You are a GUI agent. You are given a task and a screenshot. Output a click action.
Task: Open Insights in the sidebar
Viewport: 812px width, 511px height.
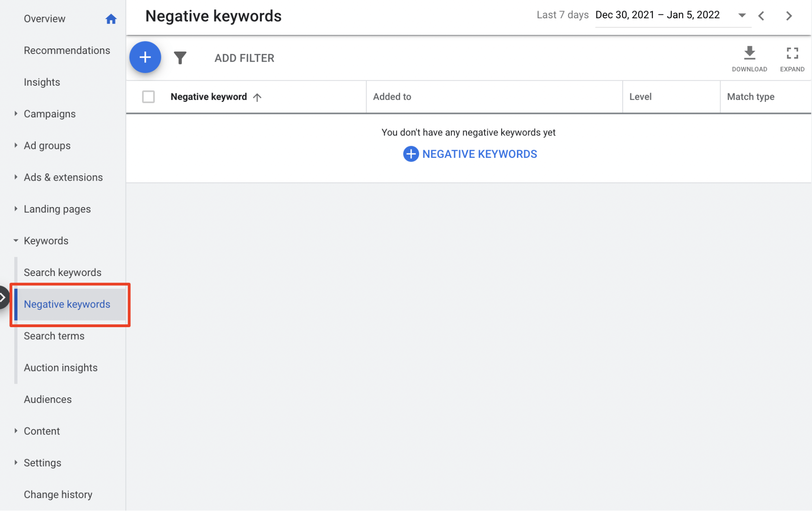coord(42,82)
